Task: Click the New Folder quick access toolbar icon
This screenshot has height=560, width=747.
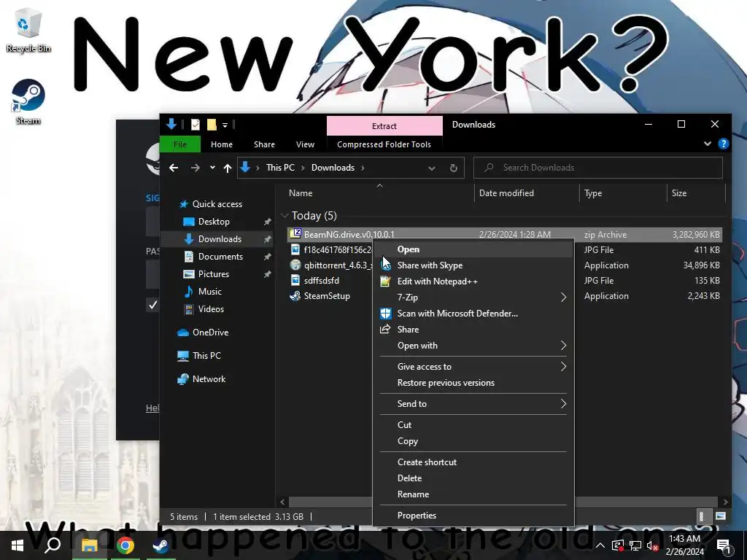Action: [x=212, y=125]
